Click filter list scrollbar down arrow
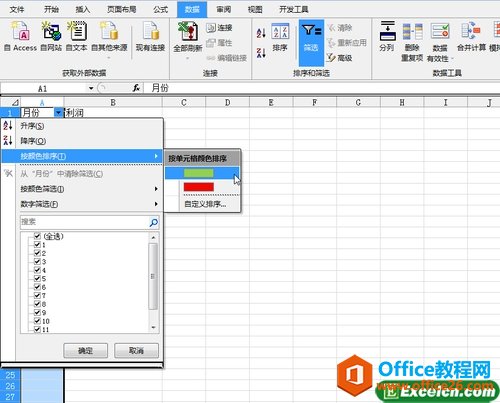The image size is (500, 403). tap(153, 328)
